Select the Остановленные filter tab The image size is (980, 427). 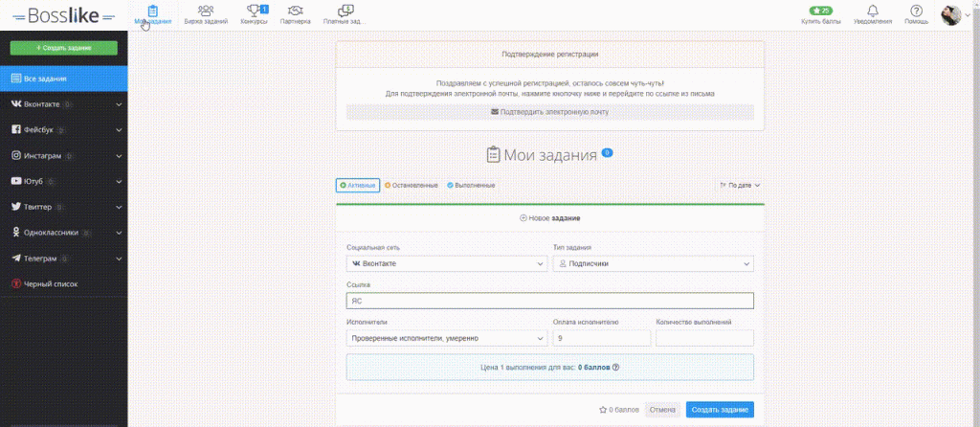412,186
